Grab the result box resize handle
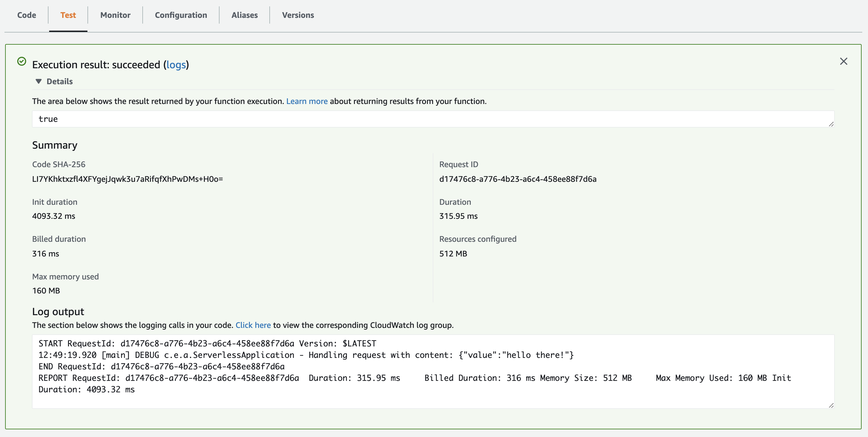Image resolution: width=868 pixels, height=437 pixels. pos(831,124)
